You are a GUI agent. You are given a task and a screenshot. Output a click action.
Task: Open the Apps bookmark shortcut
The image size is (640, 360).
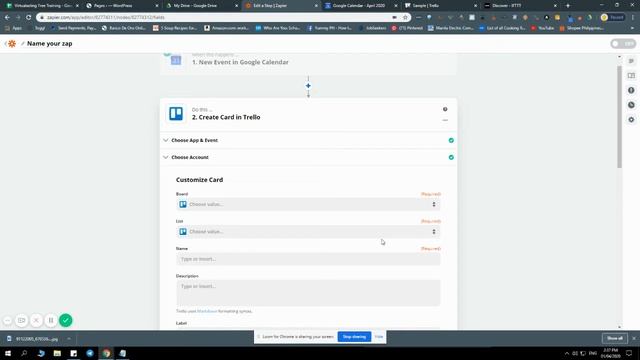(x=13, y=28)
